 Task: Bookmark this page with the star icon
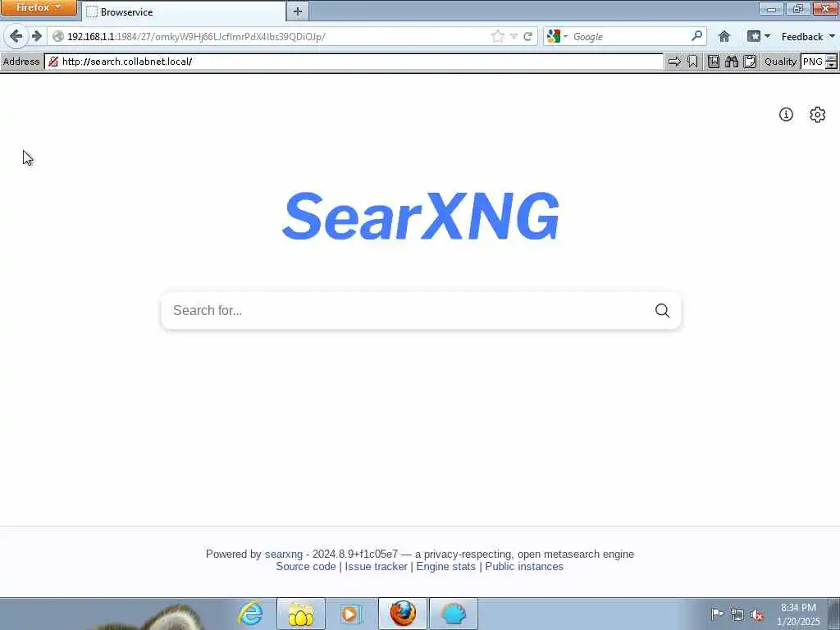(x=497, y=36)
